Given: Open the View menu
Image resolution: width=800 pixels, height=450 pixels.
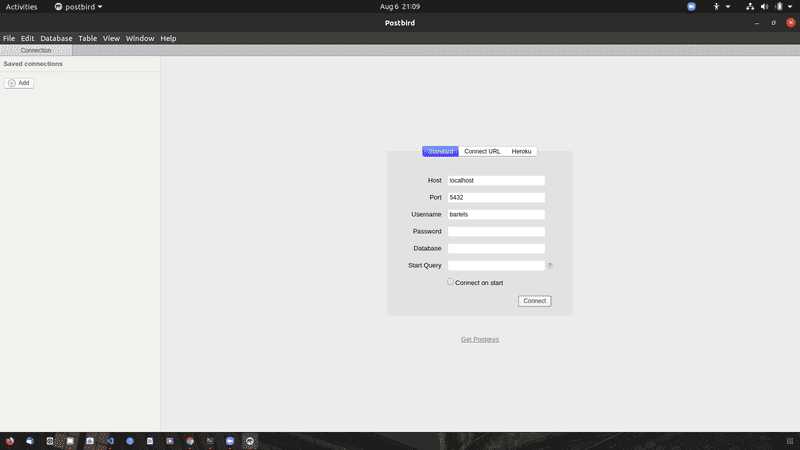Looking at the screenshot, I should pos(111,38).
